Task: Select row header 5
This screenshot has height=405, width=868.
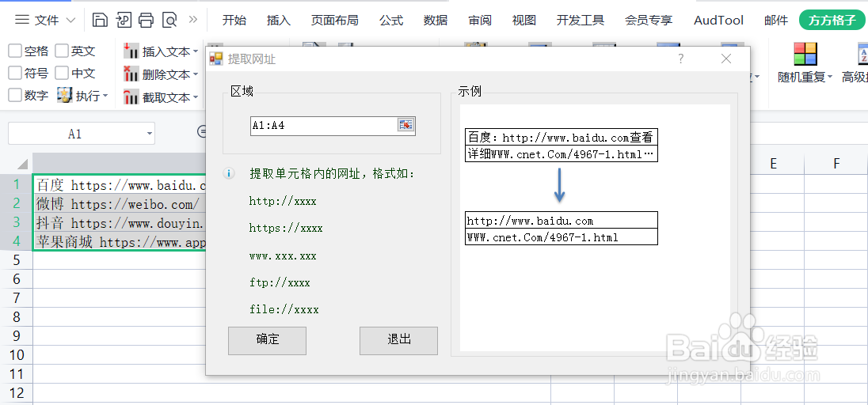Action: [16, 260]
